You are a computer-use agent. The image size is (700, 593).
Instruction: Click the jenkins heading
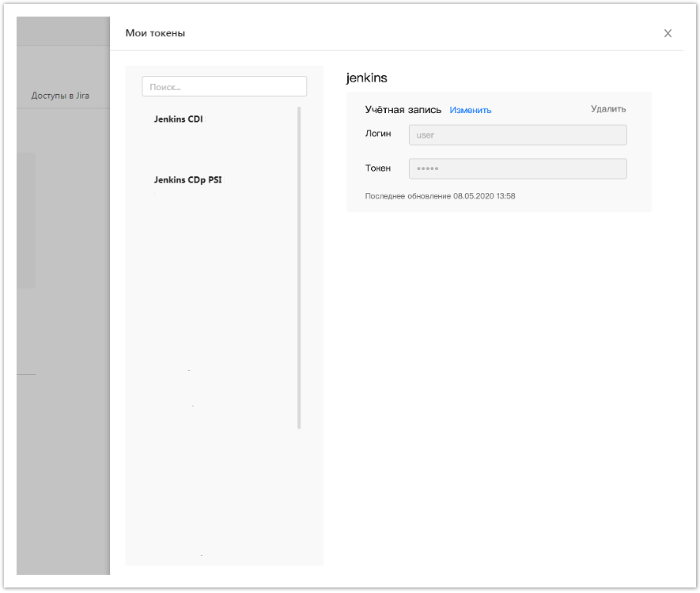367,78
